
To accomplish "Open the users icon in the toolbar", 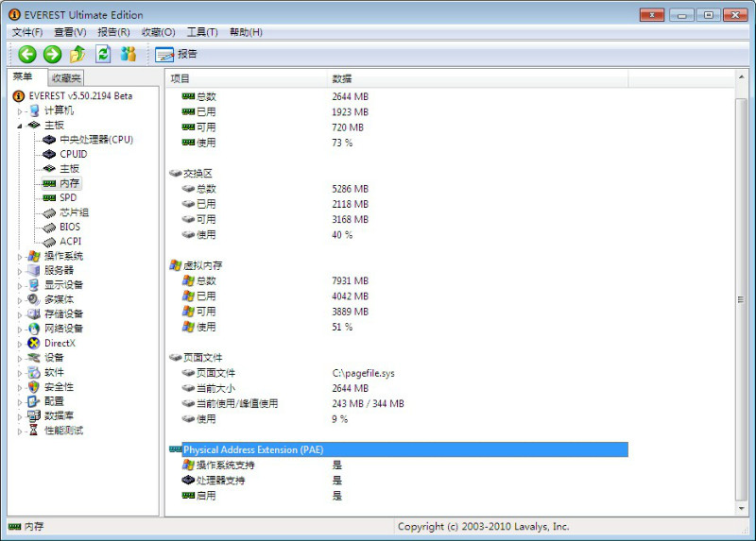I will tap(129, 54).
